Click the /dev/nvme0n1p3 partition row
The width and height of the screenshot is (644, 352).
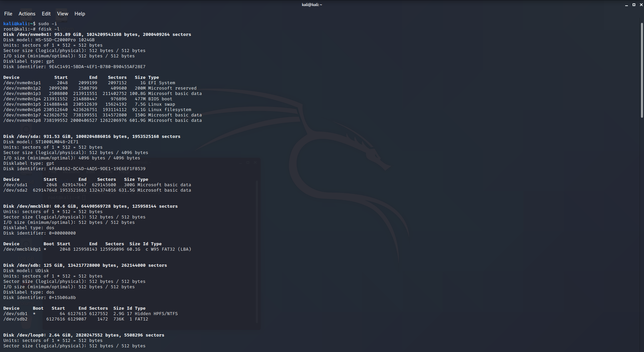(103, 94)
